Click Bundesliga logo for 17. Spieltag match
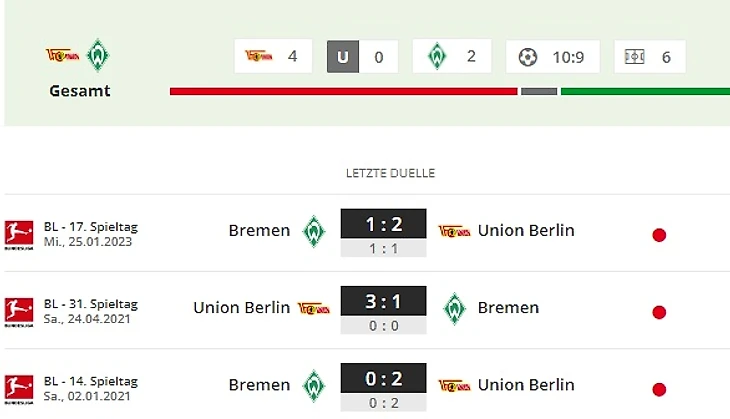 [20, 233]
